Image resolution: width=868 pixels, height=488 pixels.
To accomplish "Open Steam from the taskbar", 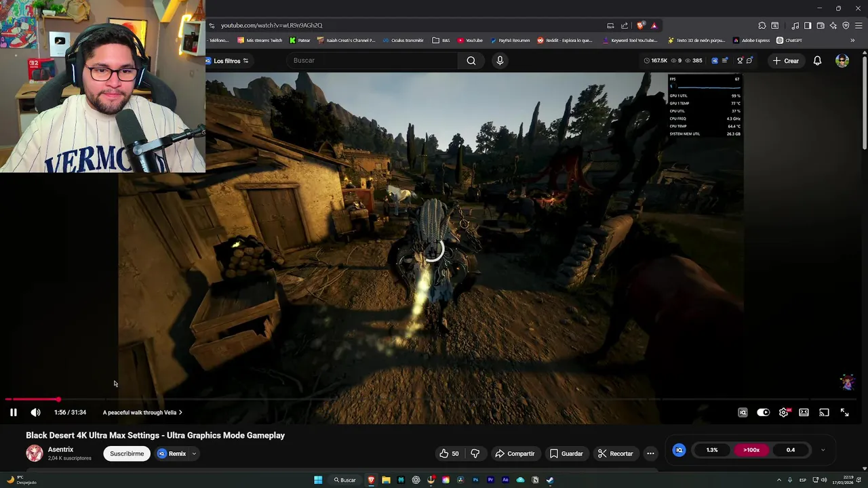I will pos(550,480).
